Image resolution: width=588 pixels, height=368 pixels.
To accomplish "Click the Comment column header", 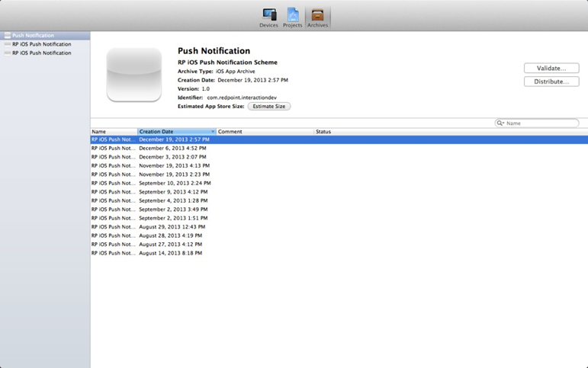I will 265,132.
